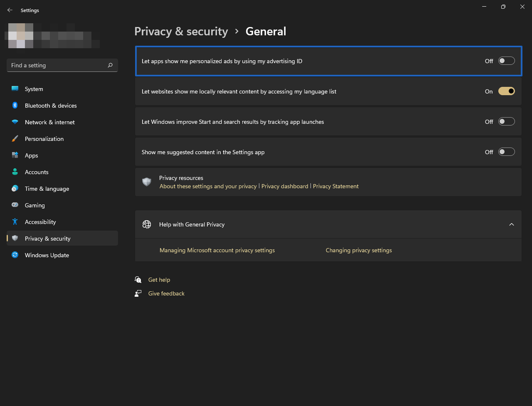
Task: Turn off the language list locally relevant content toggle
Action: tap(507, 91)
